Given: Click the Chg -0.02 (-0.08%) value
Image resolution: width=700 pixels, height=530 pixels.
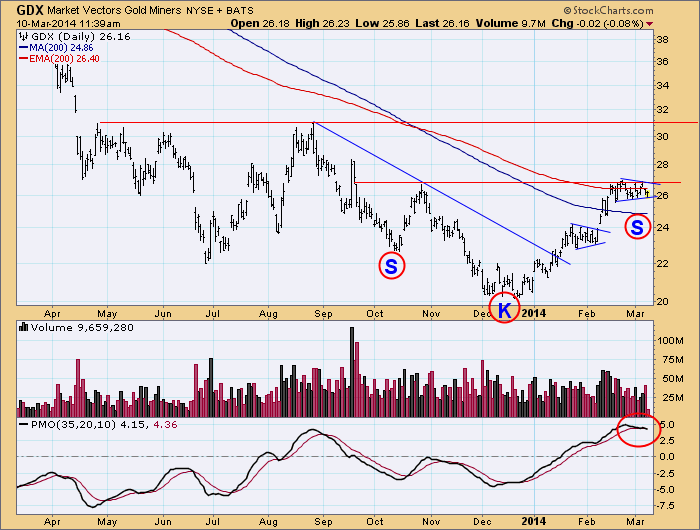Looking at the screenshot, I should coord(597,23).
